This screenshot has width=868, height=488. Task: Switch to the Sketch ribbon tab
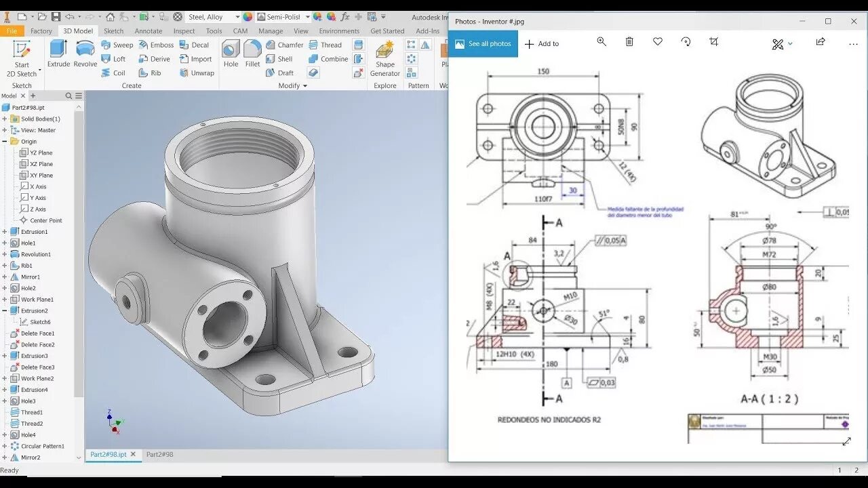click(x=114, y=31)
